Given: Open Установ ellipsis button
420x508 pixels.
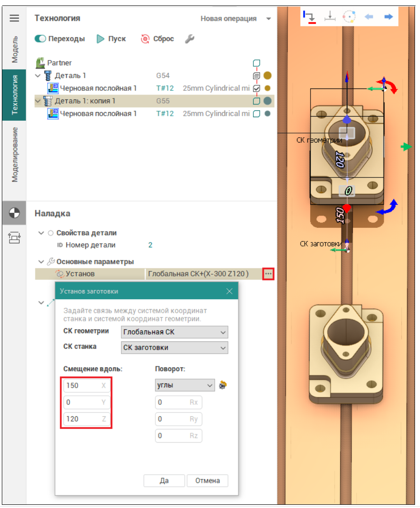Looking at the screenshot, I should point(268,274).
